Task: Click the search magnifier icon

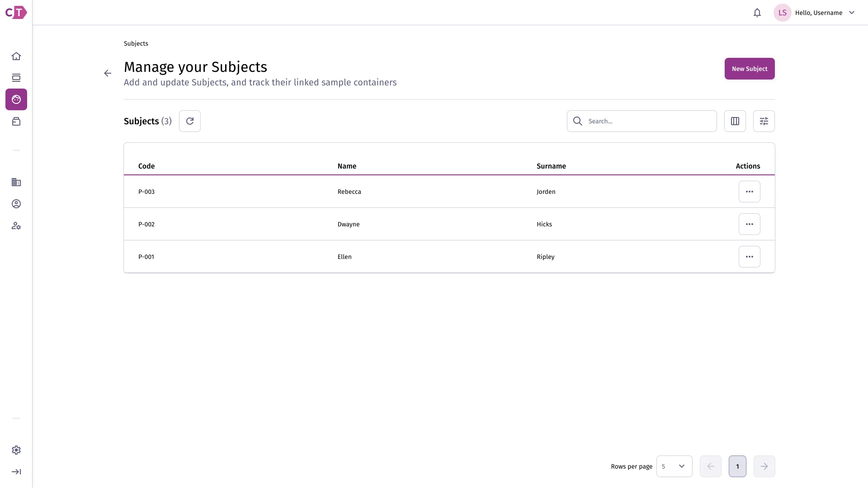Action: [578, 121]
